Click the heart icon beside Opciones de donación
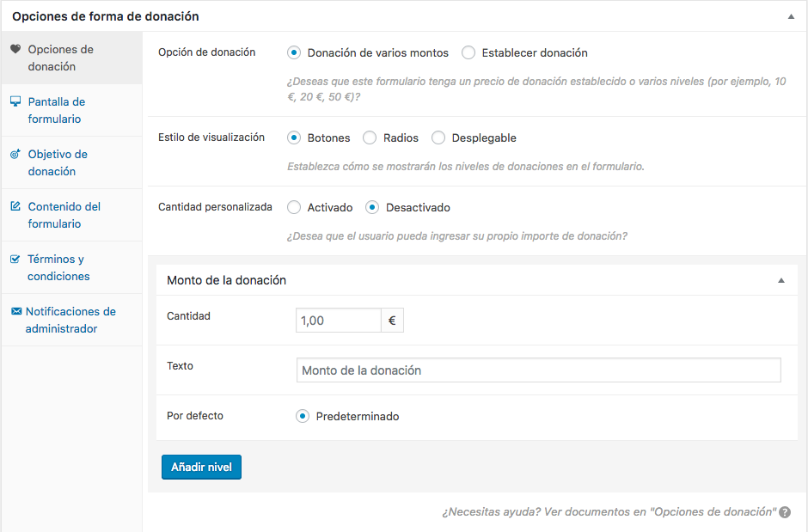Image resolution: width=808 pixels, height=532 pixels. [15, 50]
